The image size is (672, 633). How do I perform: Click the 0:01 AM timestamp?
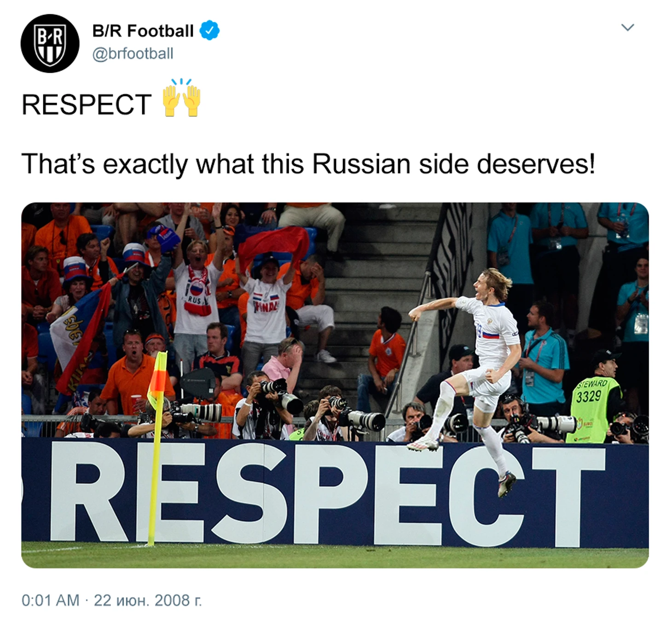pos(50,600)
